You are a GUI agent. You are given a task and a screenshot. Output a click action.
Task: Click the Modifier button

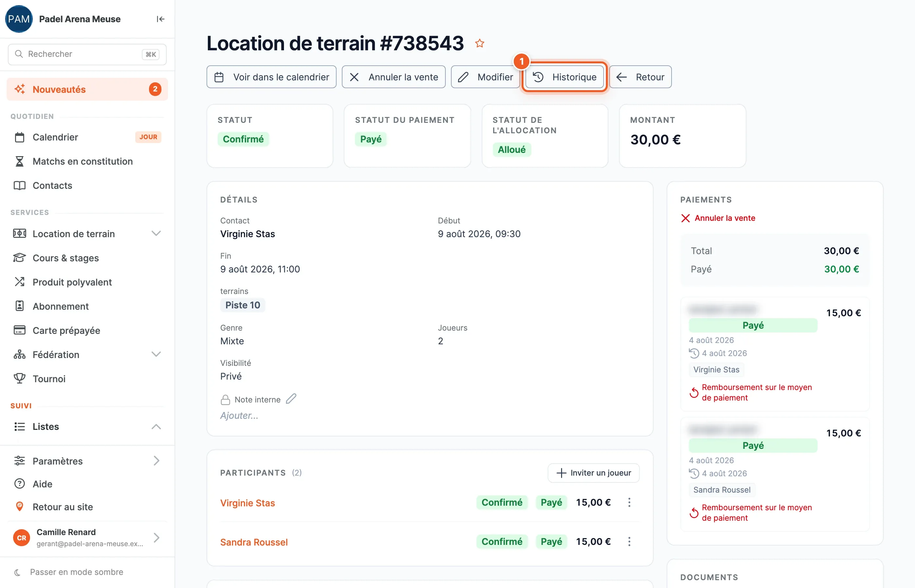pyautogui.click(x=485, y=77)
